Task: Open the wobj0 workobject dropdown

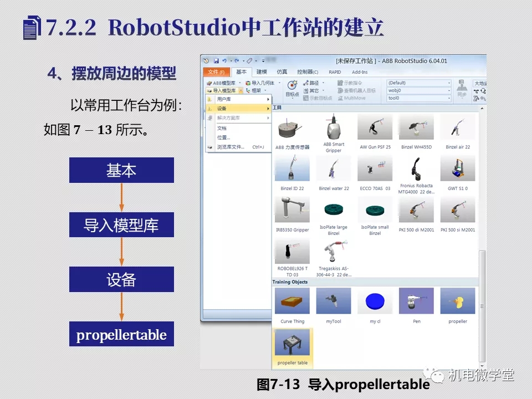Action: 419,90
